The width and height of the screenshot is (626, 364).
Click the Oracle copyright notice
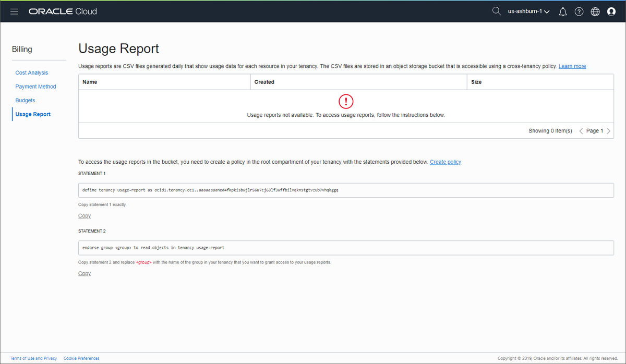(558, 358)
